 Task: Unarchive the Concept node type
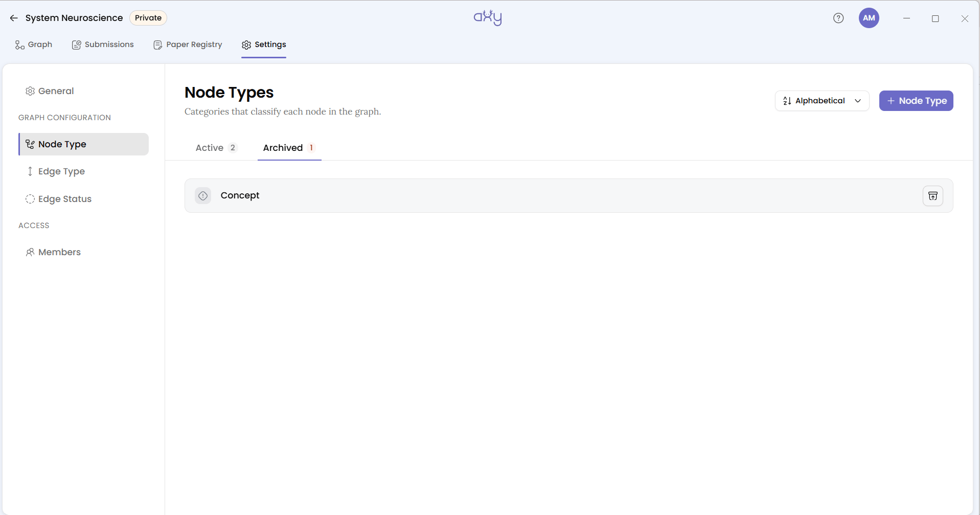click(x=932, y=196)
